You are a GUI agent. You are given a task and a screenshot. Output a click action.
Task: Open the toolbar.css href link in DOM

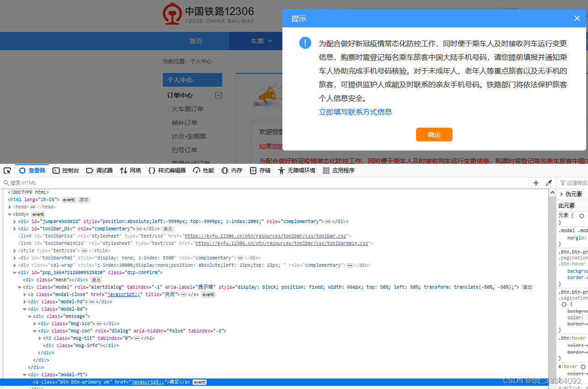coord(265,236)
